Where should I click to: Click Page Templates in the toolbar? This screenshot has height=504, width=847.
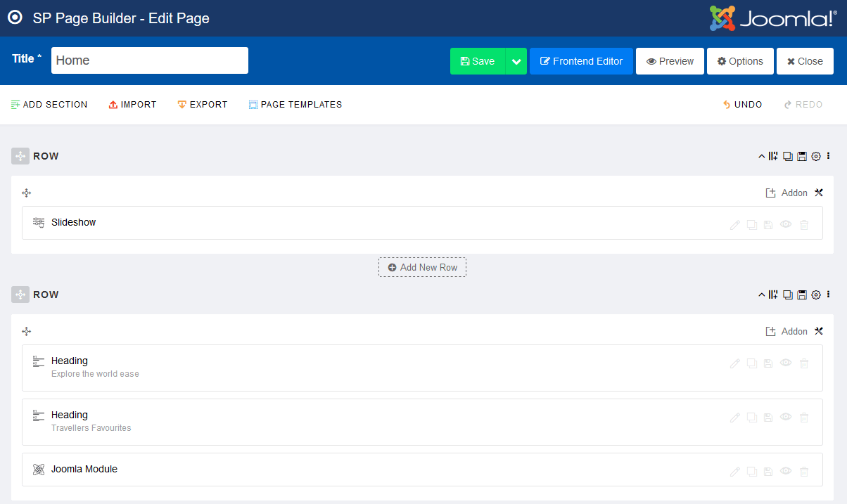pyautogui.click(x=295, y=105)
